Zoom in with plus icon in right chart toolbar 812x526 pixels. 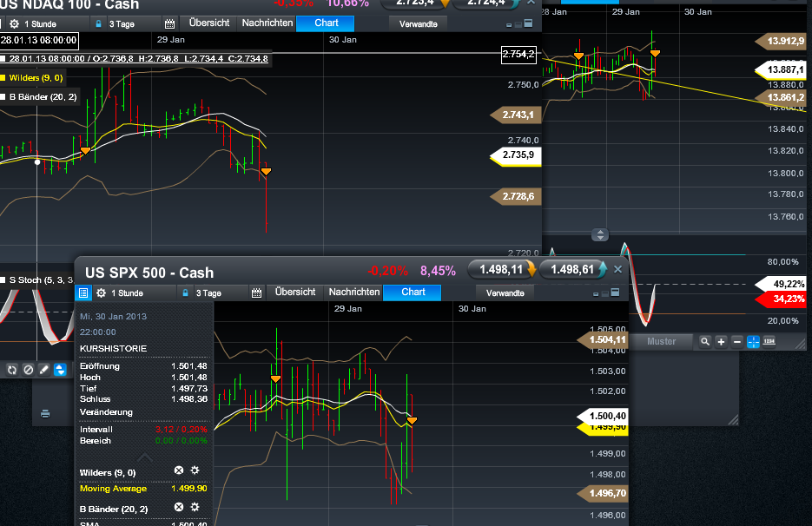[721, 342]
